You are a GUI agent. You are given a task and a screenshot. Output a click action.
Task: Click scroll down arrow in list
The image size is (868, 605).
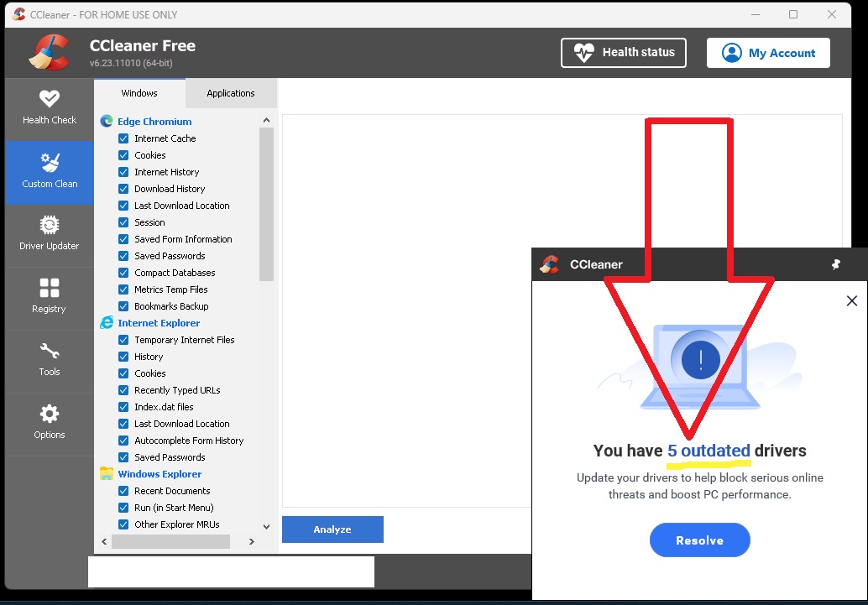(266, 526)
